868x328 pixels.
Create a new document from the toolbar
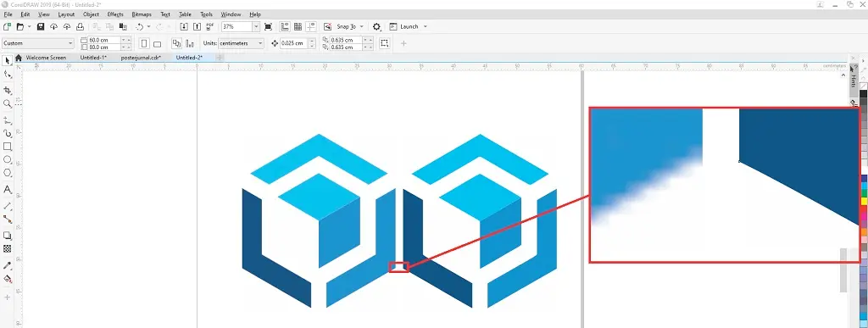(x=7, y=26)
